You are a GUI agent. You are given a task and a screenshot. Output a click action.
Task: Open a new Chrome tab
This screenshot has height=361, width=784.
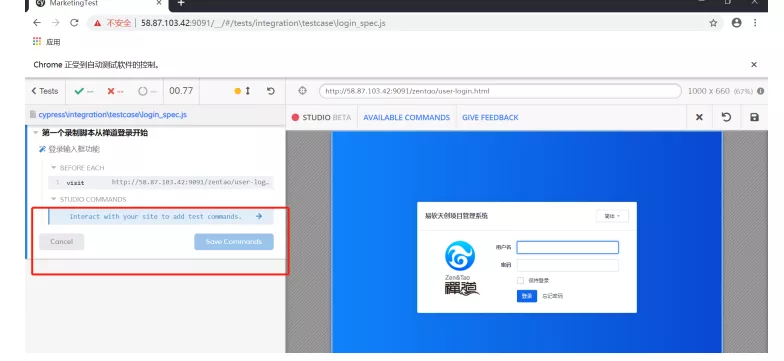pyautogui.click(x=181, y=2)
